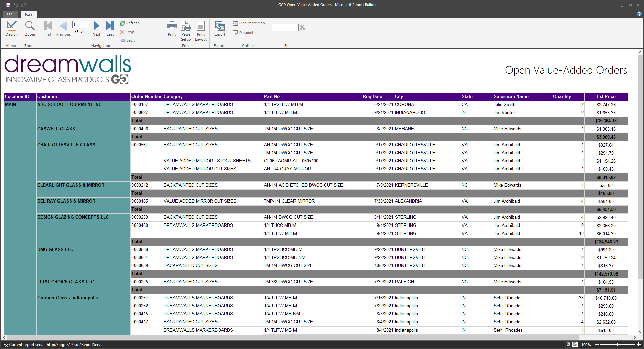This screenshot has height=349, width=644.
Task: Select the DMG GLASS LLC customer cell
Action: [83, 262]
